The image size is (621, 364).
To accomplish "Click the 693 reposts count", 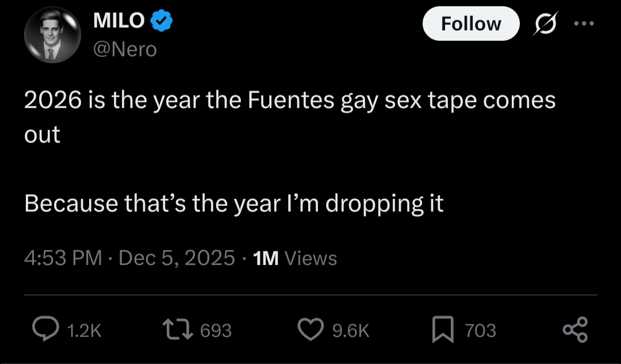I will pos(216,331).
